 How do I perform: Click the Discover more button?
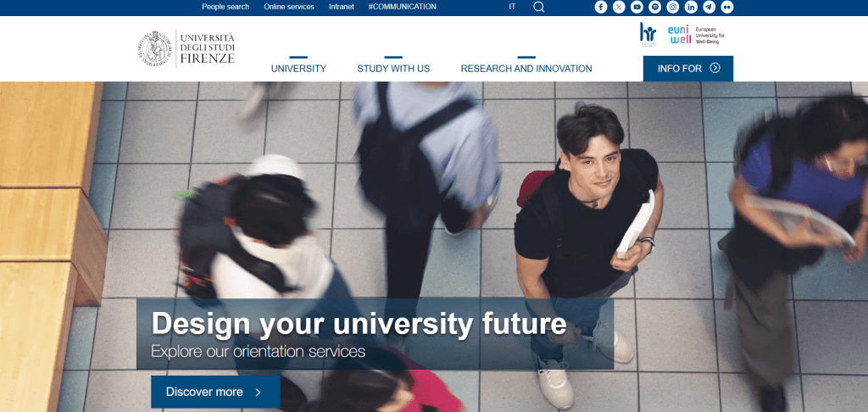click(215, 392)
